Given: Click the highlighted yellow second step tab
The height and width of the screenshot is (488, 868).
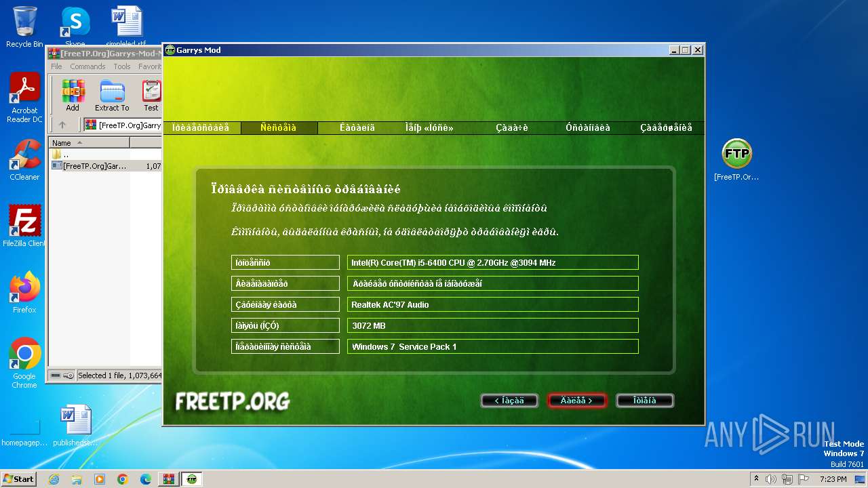Looking at the screenshot, I should pyautogui.click(x=279, y=127).
